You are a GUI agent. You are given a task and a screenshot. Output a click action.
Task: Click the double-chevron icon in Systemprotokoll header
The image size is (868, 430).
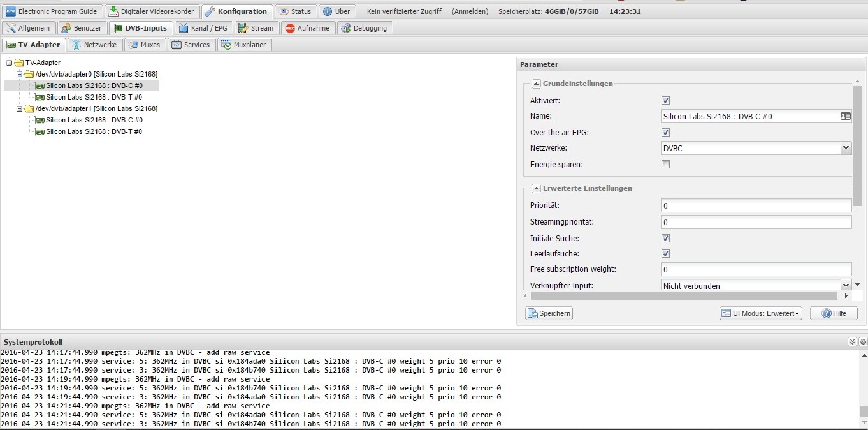click(x=852, y=342)
